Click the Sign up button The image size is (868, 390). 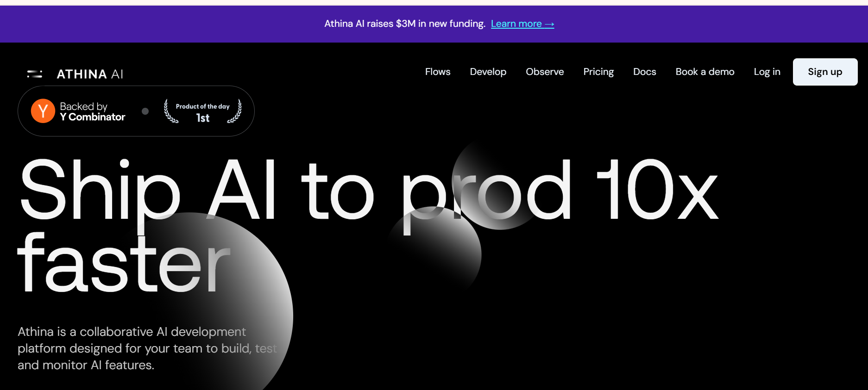825,72
